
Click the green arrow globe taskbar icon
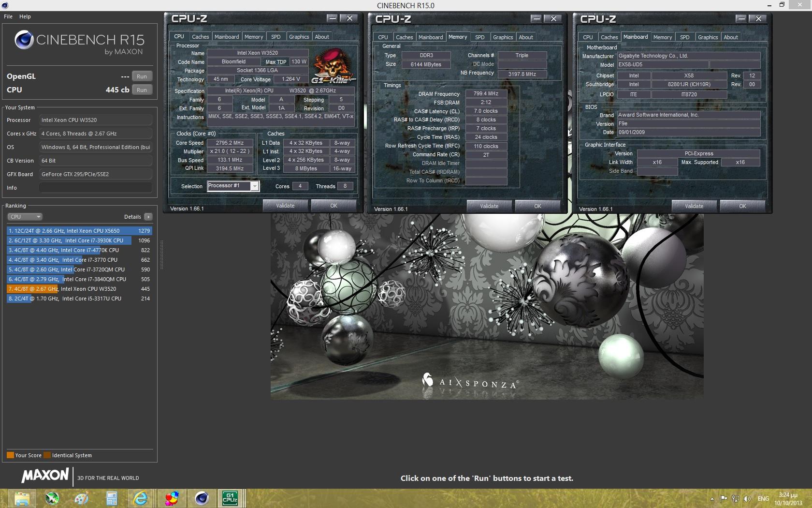tap(52, 498)
